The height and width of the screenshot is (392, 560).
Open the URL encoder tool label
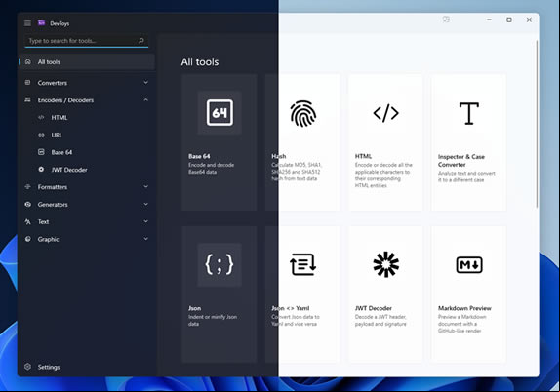click(x=57, y=135)
